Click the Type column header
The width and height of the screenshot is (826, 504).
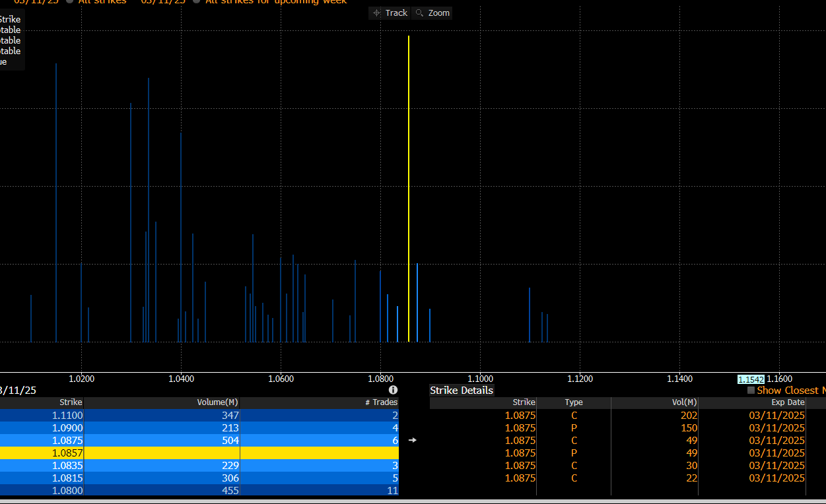pos(573,402)
